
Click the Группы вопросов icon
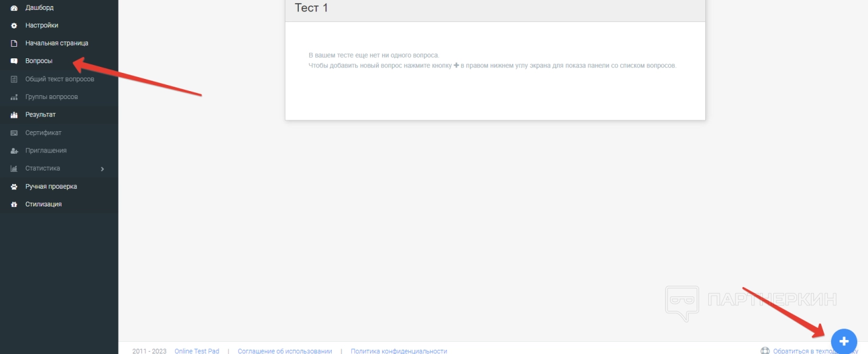coord(14,97)
